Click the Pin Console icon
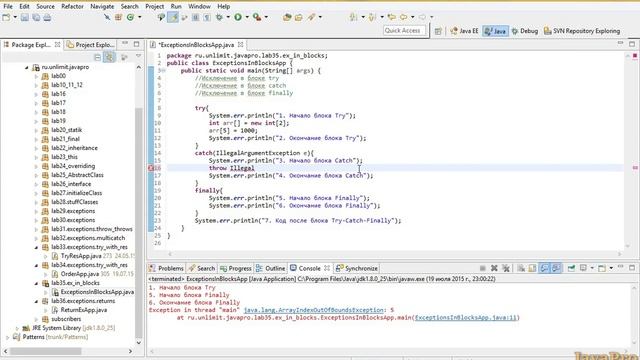Viewport: 640px width, 360px height. [571, 268]
